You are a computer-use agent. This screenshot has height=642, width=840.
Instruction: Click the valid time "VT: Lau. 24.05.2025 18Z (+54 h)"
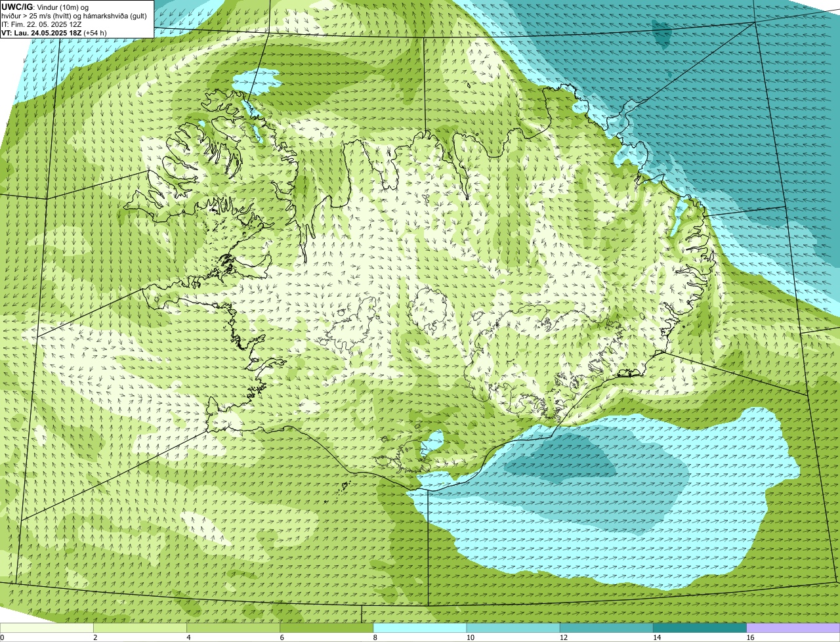(x=54, y=32)
